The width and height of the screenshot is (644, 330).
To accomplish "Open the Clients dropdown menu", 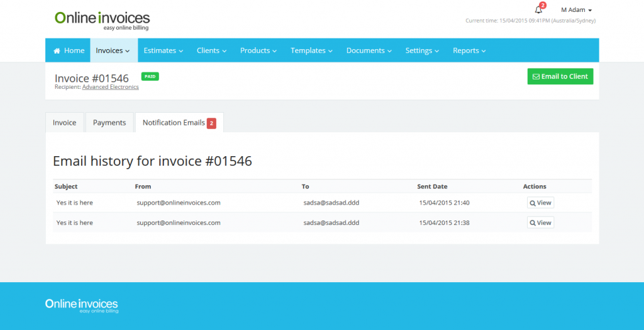I will coord(211,50).
